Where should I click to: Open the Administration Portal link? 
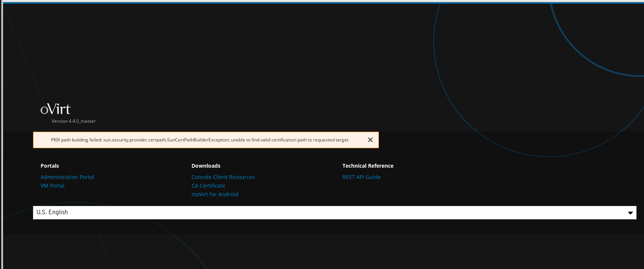pos(67,177)
